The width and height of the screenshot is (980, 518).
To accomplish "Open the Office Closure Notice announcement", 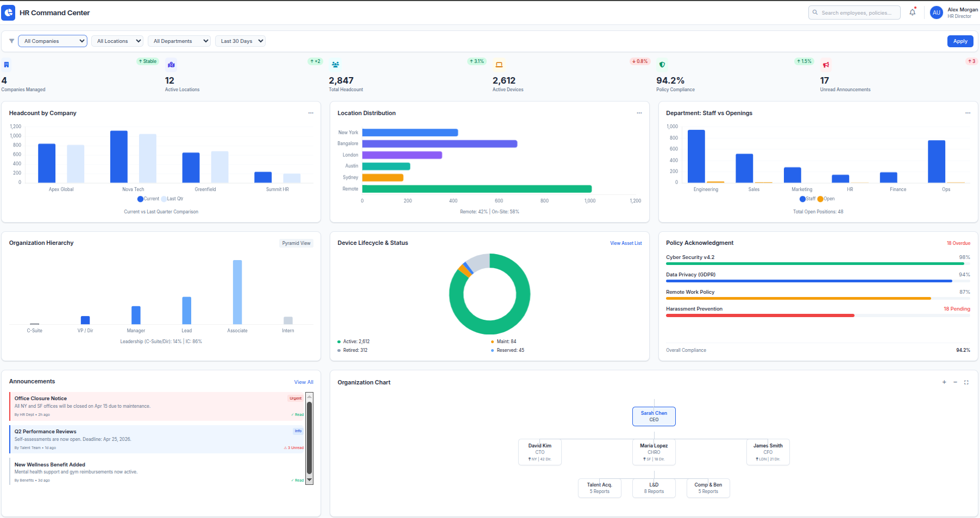I will click(x=157, y=406).
